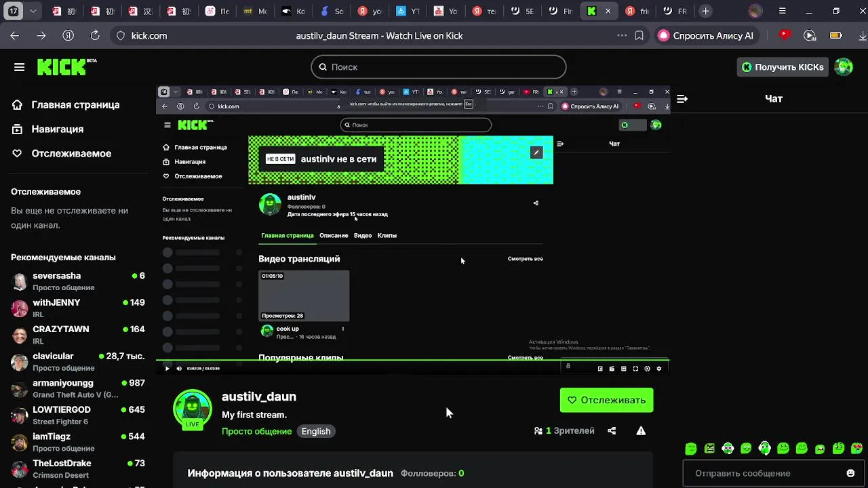
Task: Click the battery saver toolbar icon
Action: (835, 36)
